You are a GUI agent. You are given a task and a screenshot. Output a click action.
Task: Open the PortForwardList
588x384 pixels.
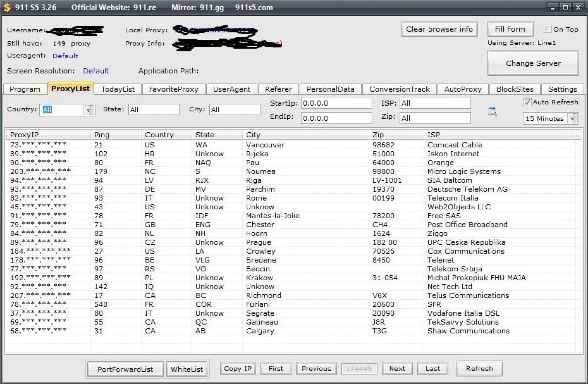point(125,369)
